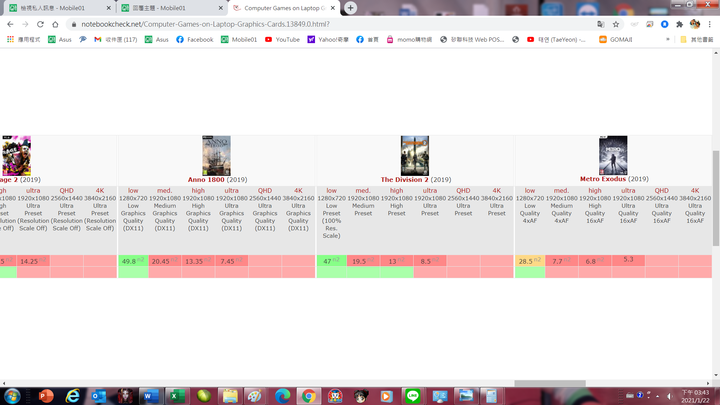Open the GOMAJI bookmark
This screenshot has width=720, height=405.
616,39
